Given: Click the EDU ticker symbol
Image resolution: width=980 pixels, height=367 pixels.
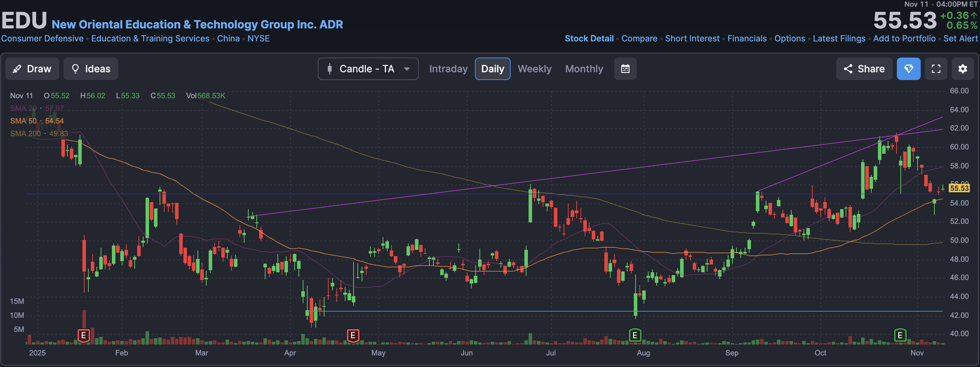Looking at the screenshot, I should pos(24,20).
